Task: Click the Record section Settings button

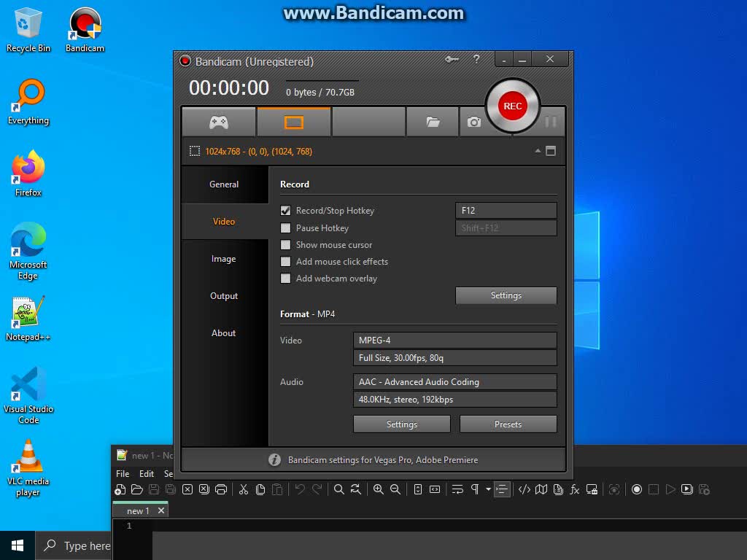Action: 506,295
